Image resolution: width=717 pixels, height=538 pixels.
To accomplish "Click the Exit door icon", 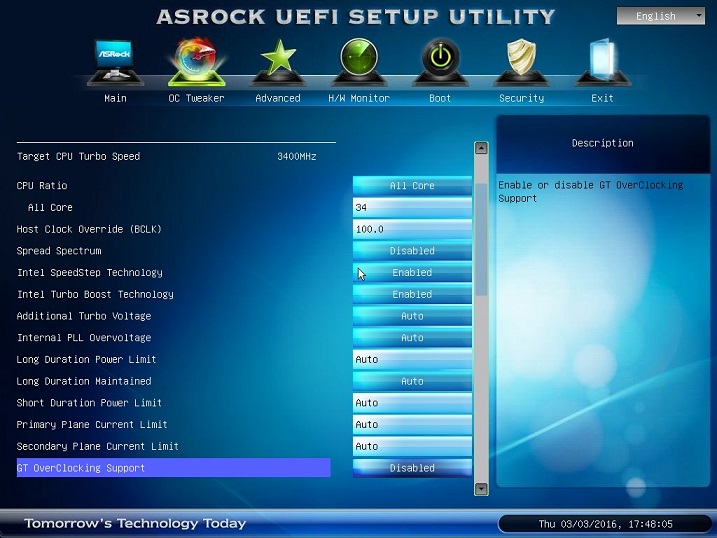I will coord(602,62).
